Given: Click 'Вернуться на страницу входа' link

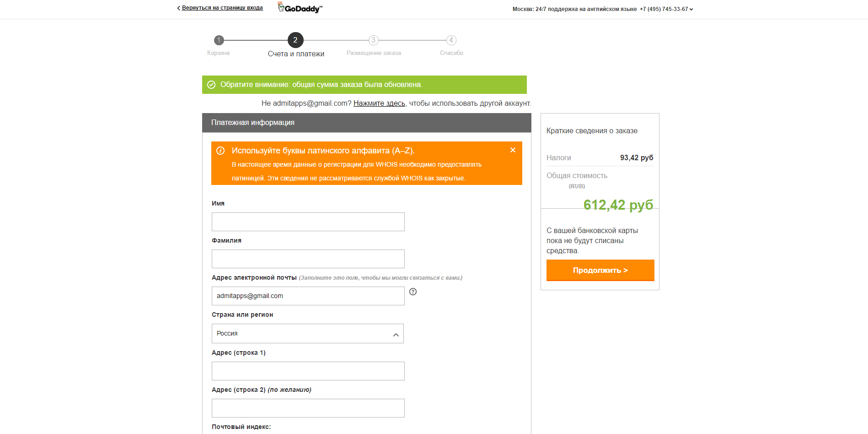Looking at the screenshot, I should click(222, 8).
